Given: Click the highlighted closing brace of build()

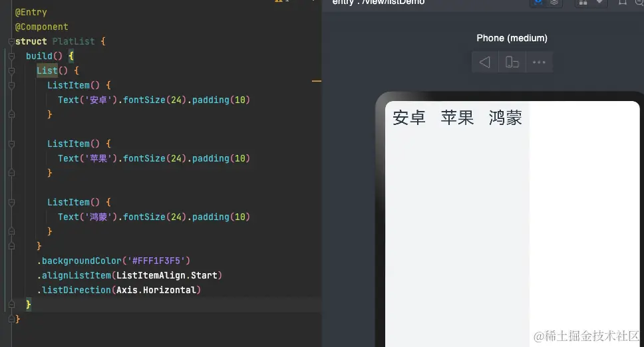Looking at the screenshot, I should 29,304.
